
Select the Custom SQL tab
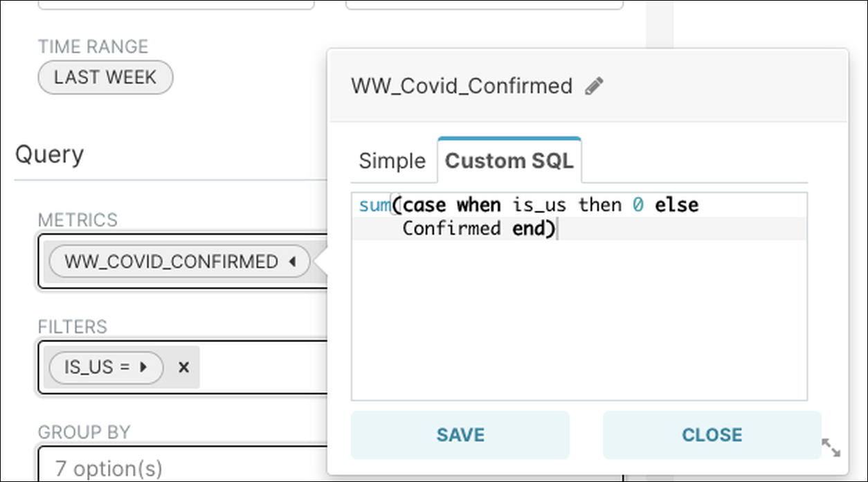pyautogui.click(x=509, y=161)
